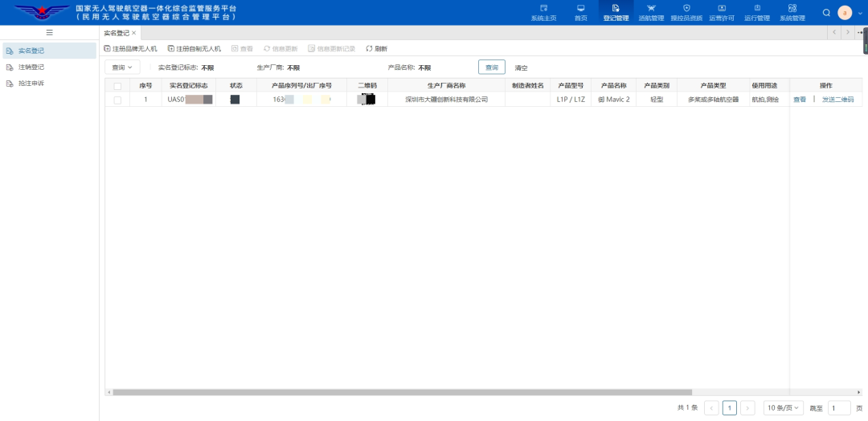Click the 二维码 column header

pyautogui.click(x=367, y=86)
